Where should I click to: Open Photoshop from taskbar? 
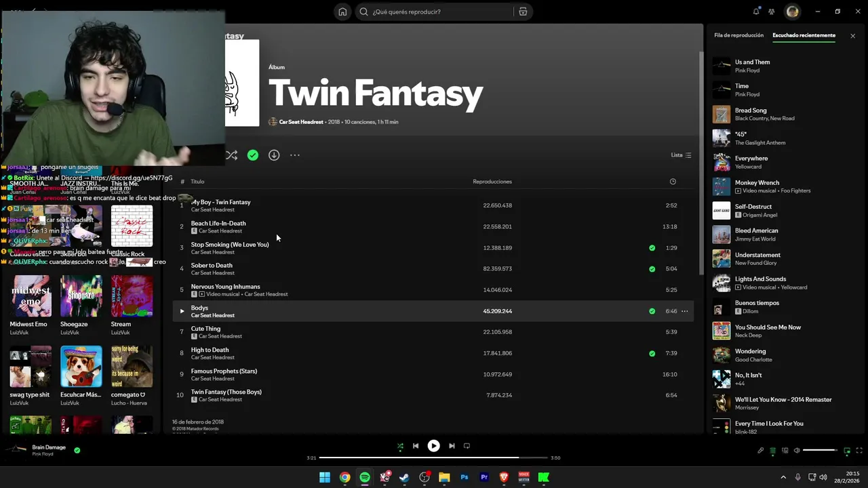[x=464, y=477]
